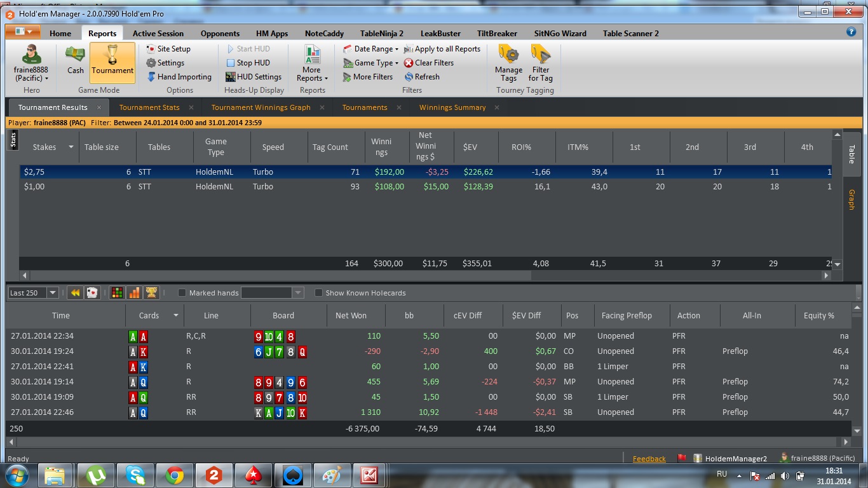
Task: Switch to the Home ribbon tab
Action: pyautogui.click(x=60, y=34)
